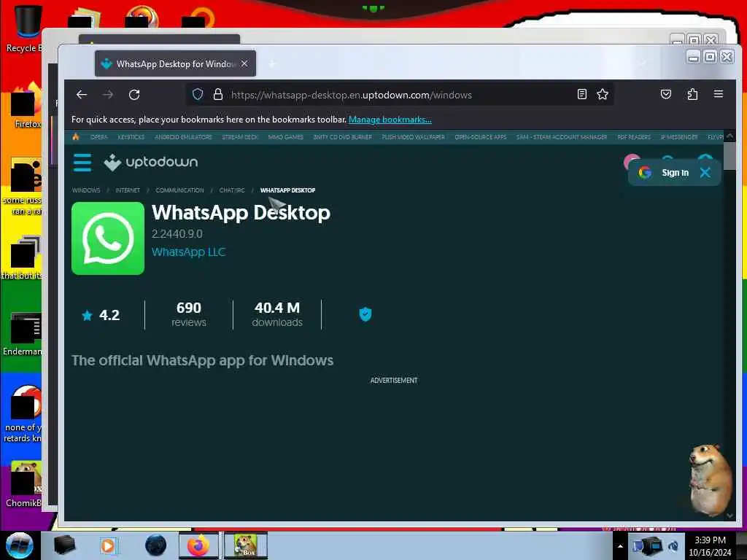Go to Uptodown home via logo

tap(150, 163)
